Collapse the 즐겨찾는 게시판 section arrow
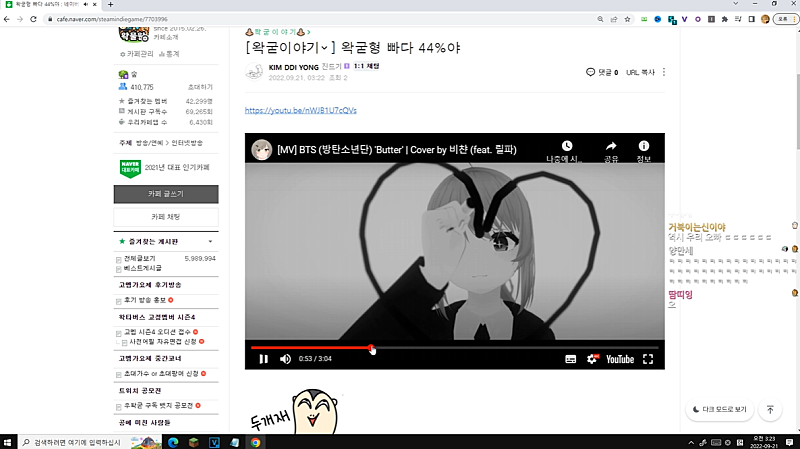Screen dimensions: 800x449 (x=210, y=241)
